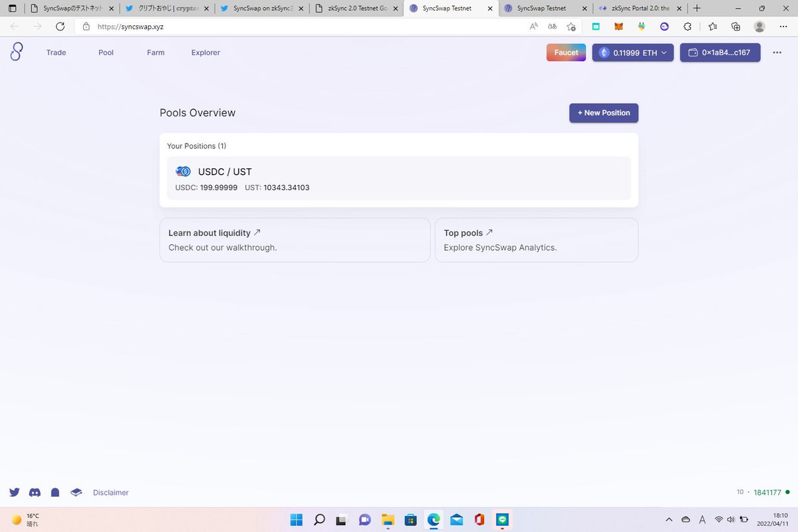Click the Faucet button

[x=567, y=53]
